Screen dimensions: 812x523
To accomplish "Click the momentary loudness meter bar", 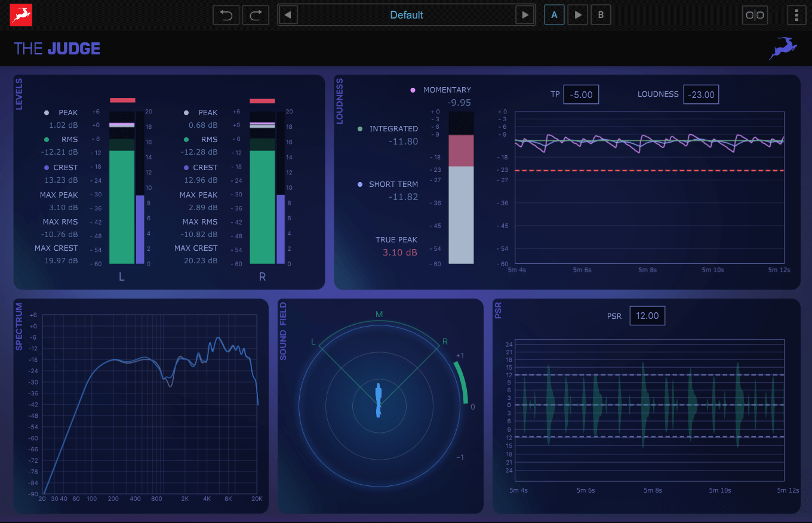I will point(461,187).
